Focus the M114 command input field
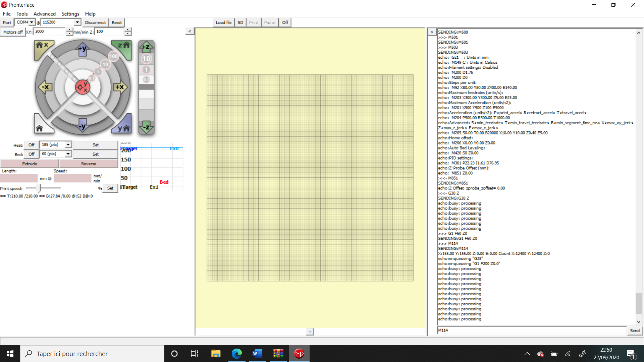This screenshot has width=644, height=362. point(532,330)
